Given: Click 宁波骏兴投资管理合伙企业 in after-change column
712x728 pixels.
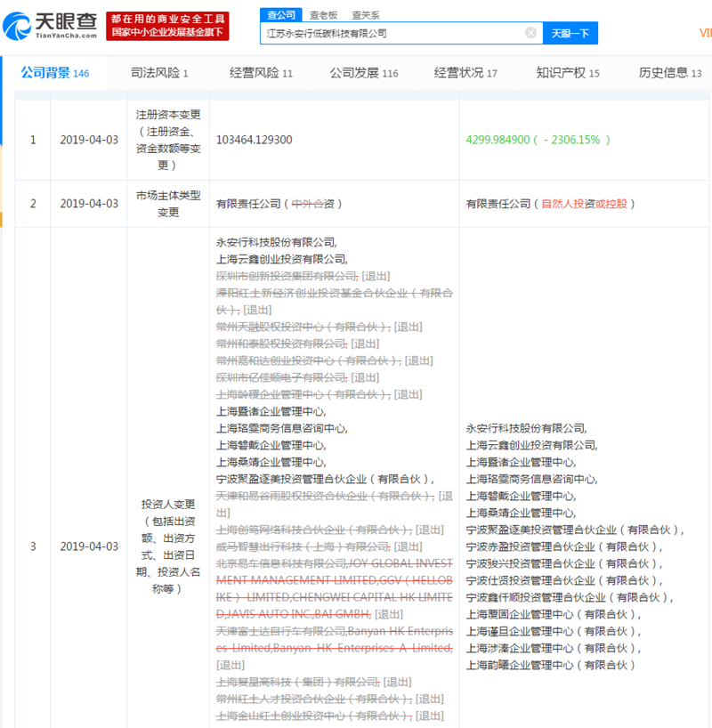Looking at the screenshot, I should [564, 563].
